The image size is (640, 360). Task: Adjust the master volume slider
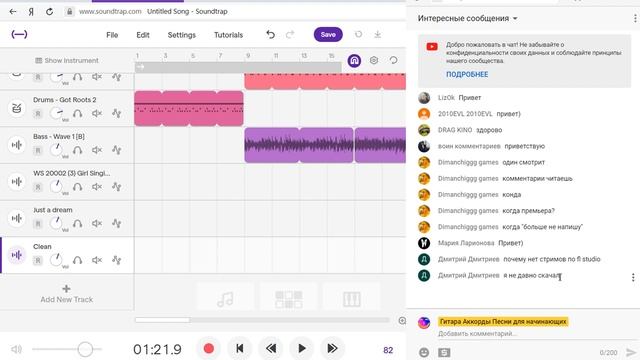[85, 349]
